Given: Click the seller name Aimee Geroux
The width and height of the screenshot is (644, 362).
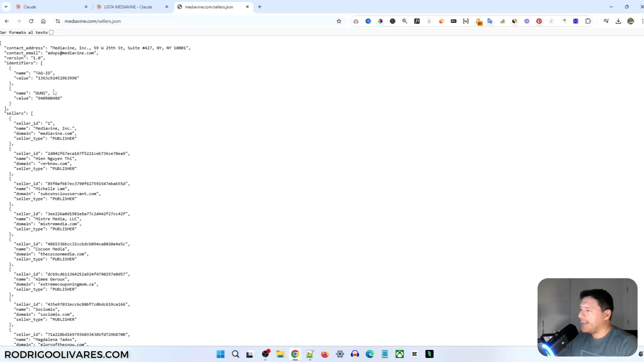Looking at the screenshot, I should [51, 279].
